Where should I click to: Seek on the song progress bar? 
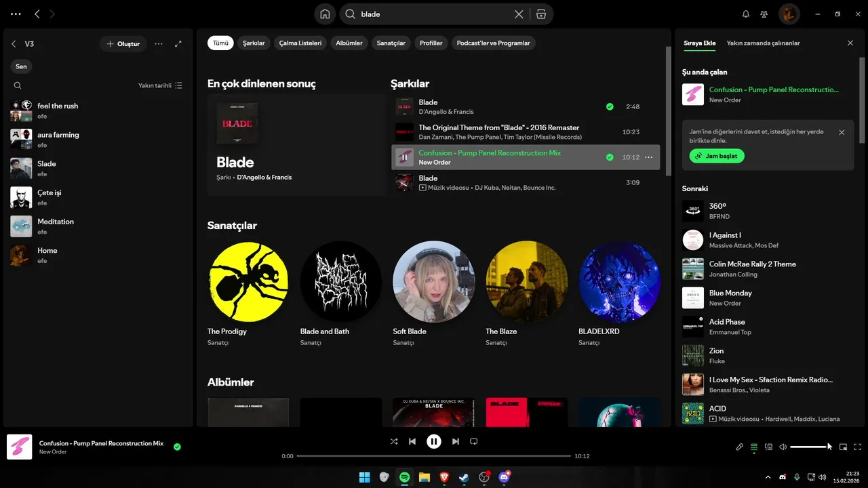point(434,456)
